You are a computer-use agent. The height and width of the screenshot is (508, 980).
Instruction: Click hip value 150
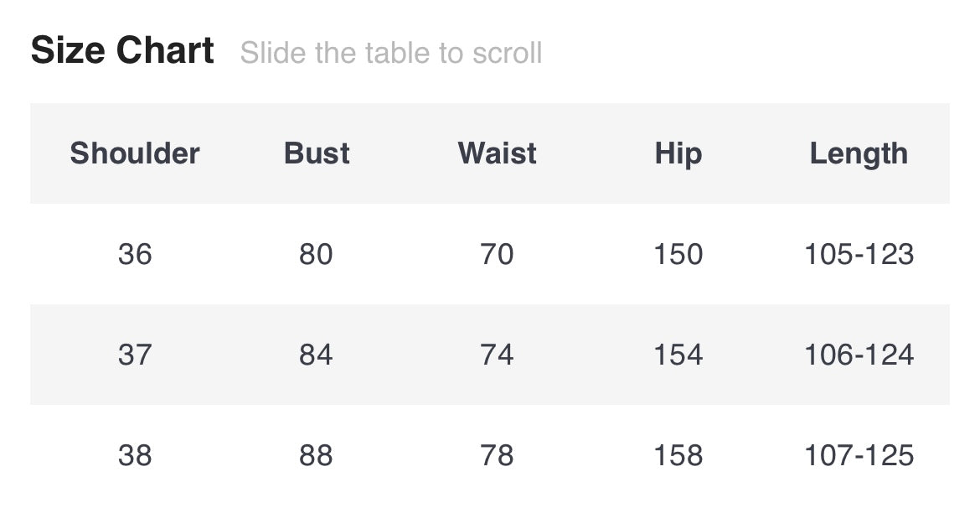678,254
